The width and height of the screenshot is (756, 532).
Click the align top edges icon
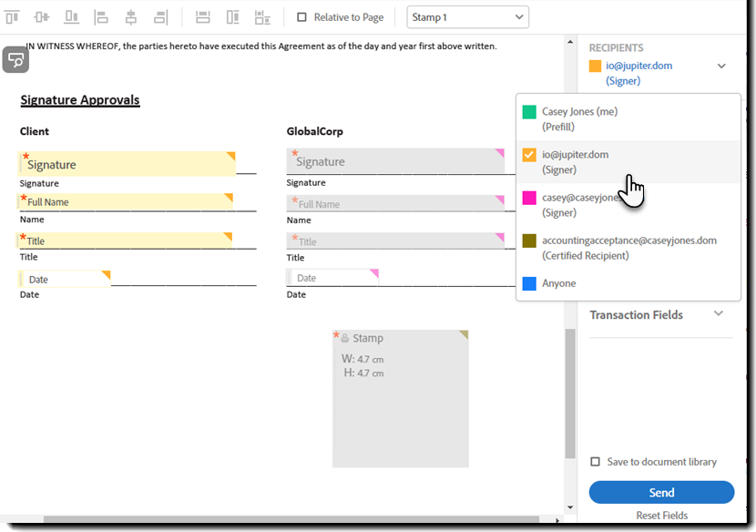tap(13, 17)
